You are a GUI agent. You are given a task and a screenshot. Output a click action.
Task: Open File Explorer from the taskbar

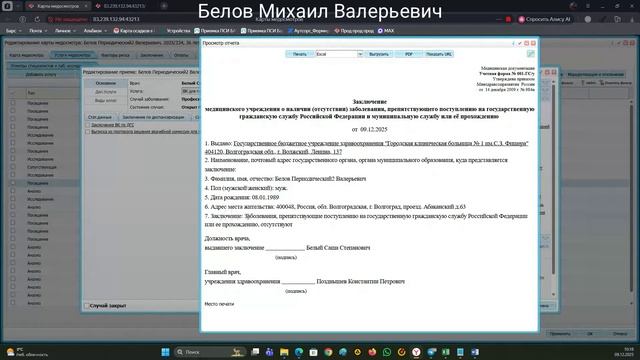click(x=284, y=352)
